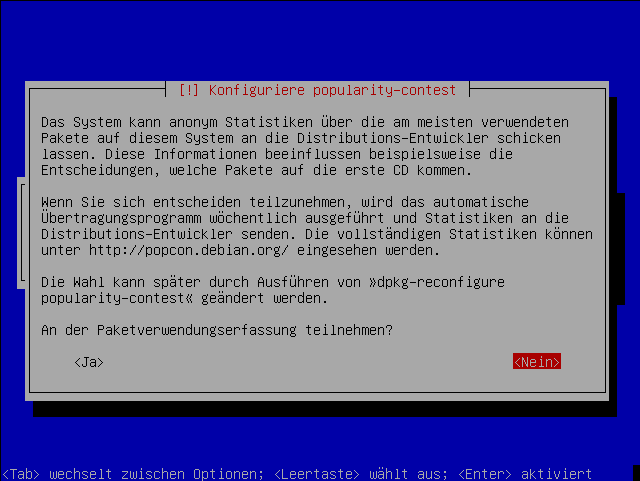Click the 'Wenn Sie sich entscheiden' paragraph start
This screenshot has height=481, width=640.
(x=141, y=202)
